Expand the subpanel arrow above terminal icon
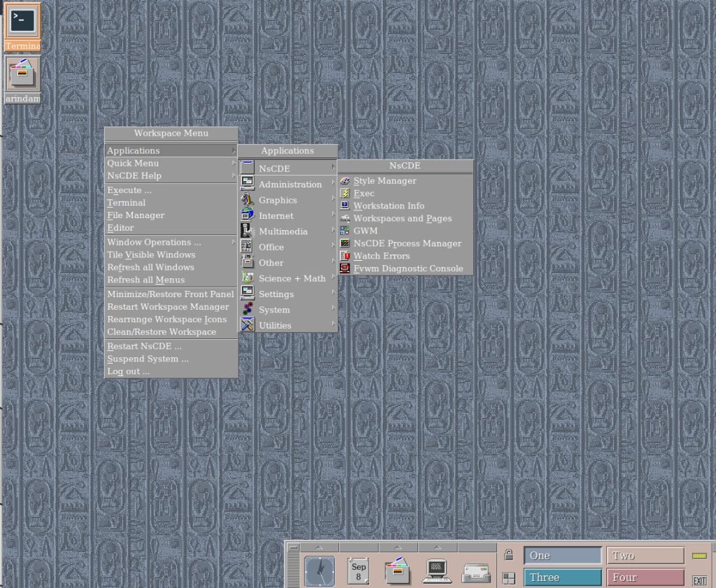 437,547
